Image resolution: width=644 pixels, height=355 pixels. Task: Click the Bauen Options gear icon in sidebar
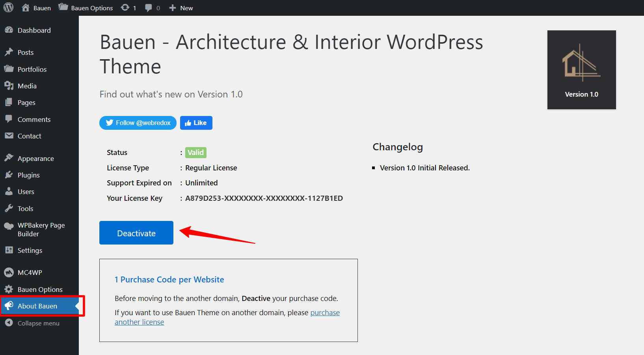point(9,289)
